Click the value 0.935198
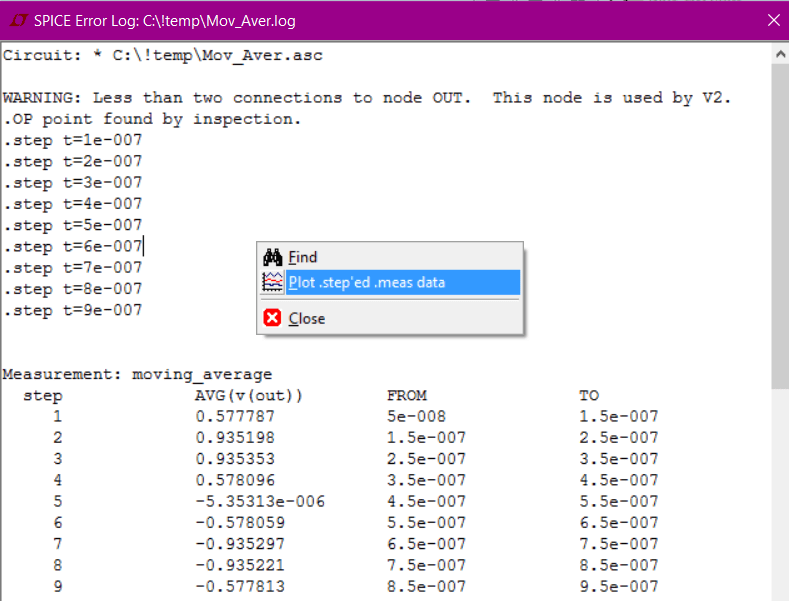 (235, 437)
